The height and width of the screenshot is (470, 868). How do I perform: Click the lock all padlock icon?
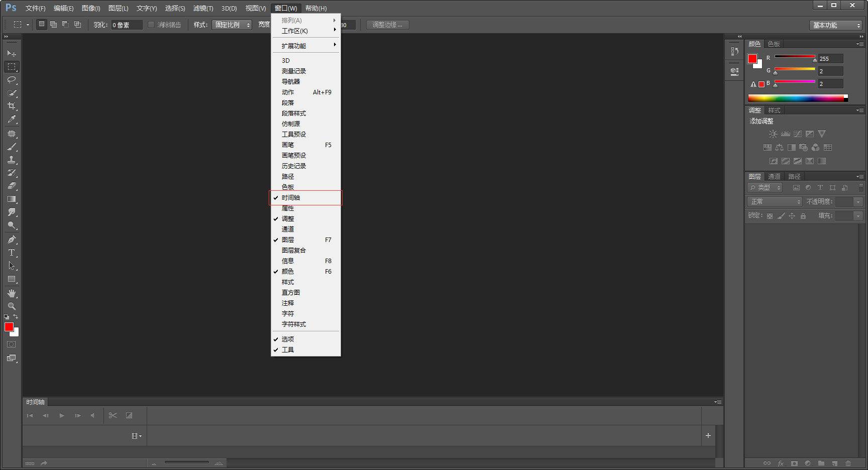[803, 216]
